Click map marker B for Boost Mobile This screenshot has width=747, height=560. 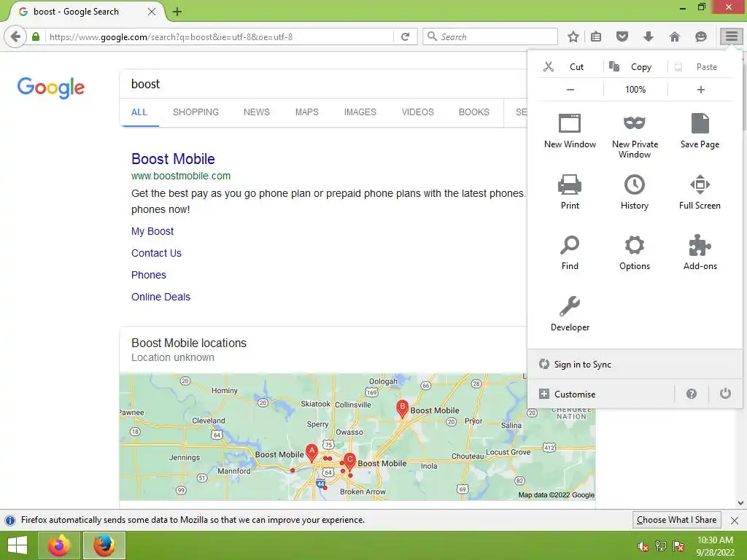[402, 408]
